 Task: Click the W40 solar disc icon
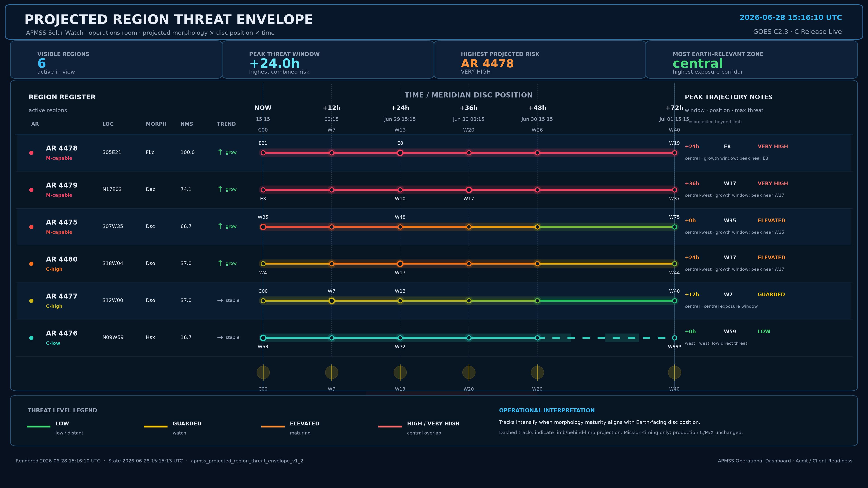click(674, 373)
